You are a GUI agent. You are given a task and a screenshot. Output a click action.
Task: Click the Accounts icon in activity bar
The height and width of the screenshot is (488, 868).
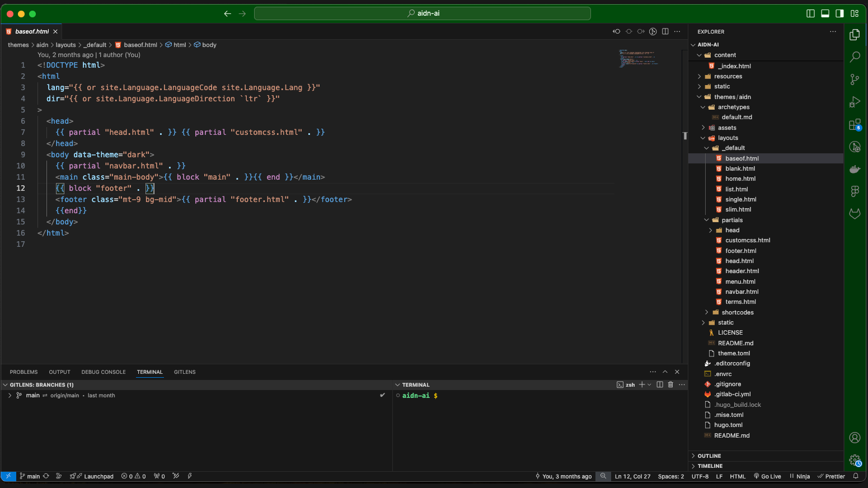pos(855,438)
